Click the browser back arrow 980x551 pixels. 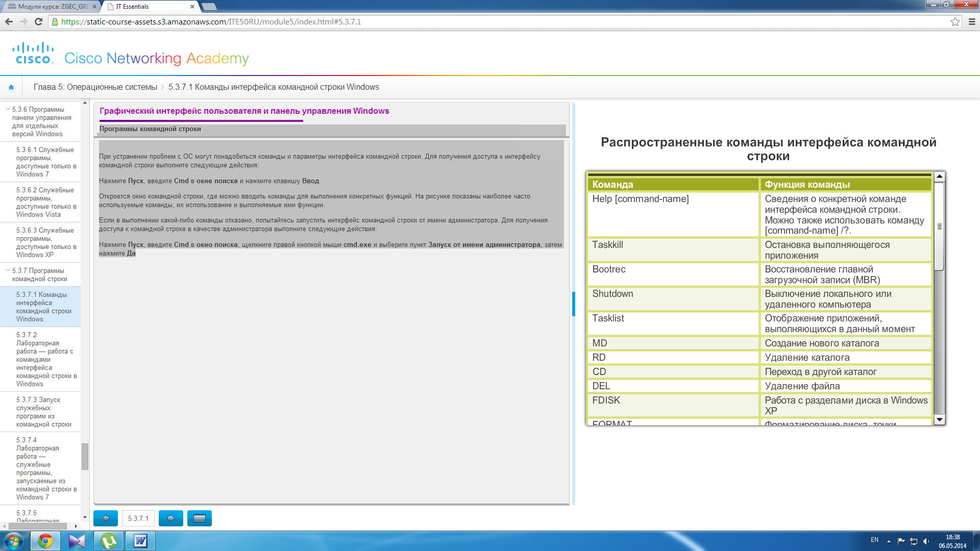9,21
